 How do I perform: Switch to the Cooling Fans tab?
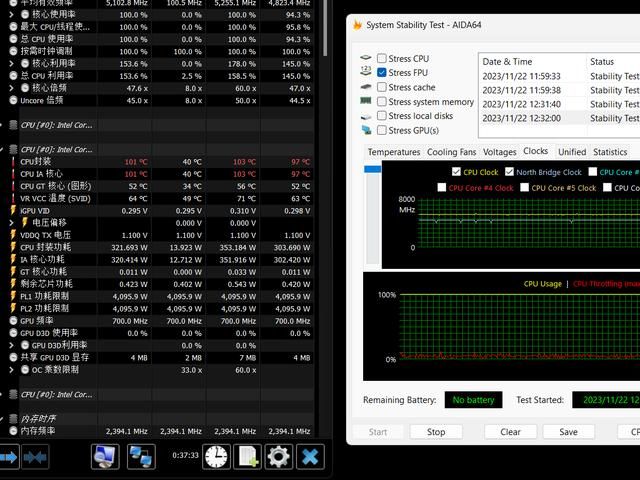click(451, 152)
